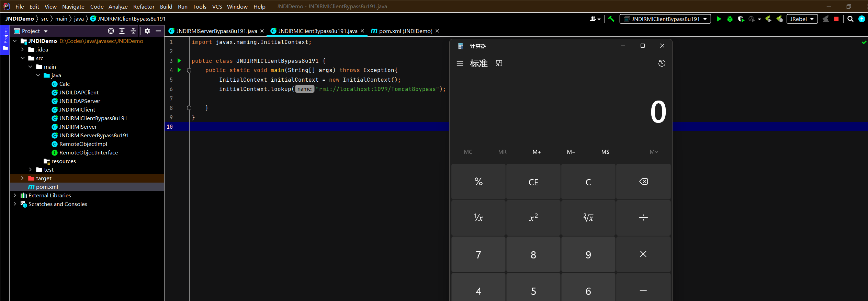
Task: Open the Refactor menu
Action: (144, 7)
